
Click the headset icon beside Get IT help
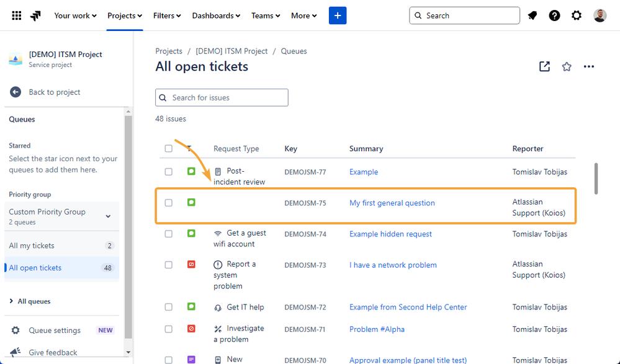click(218, 308)
